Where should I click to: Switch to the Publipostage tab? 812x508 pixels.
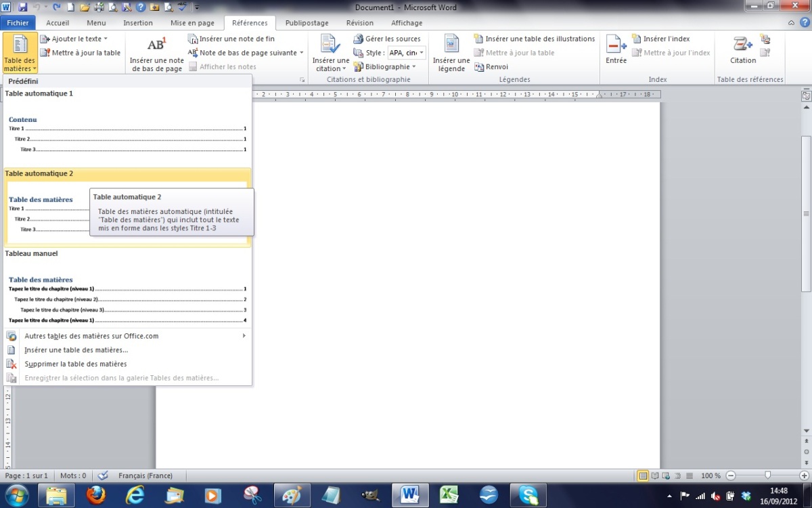[307, 23]
